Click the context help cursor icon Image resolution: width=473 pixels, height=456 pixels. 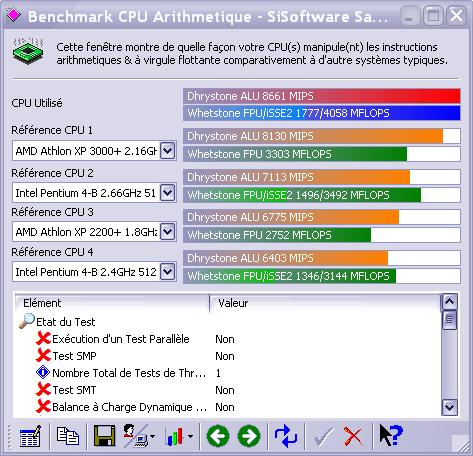click(x=391, y=435)
